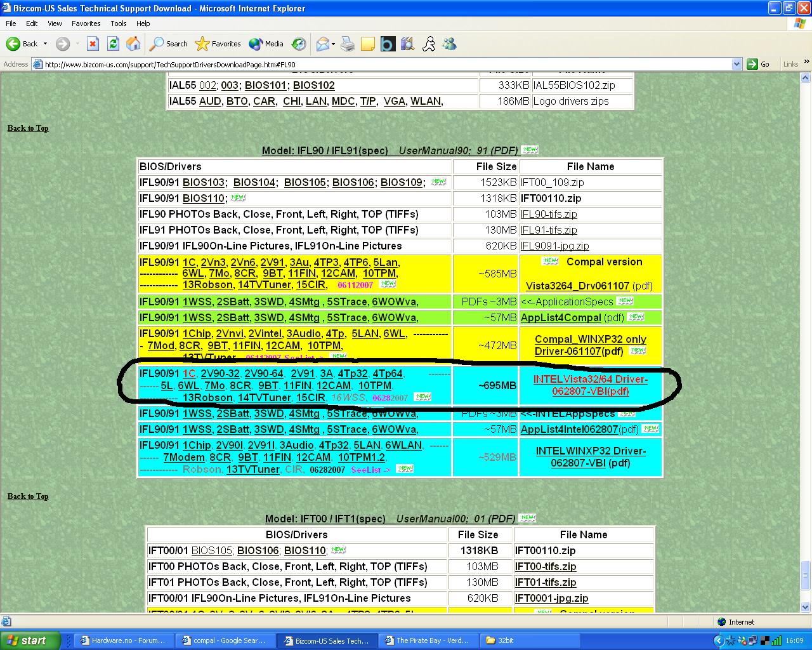Screen dimensions: 812x650
Task: Open the Favorites menu
Action: pyautogui.click(x=86, y=23)
